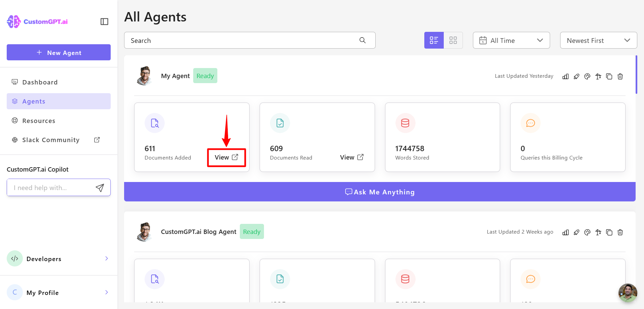Click the database icon in Blog Agent card
The width and height of the screenshot is (644, 309).
[405, 279]
